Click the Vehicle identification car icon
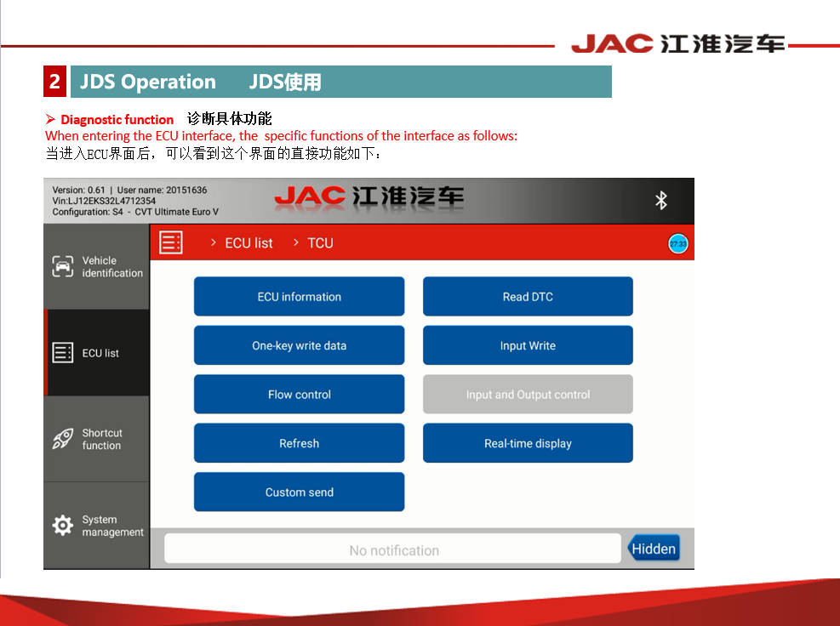The height and width of the screenshot is (626, 840). click(63, 266)
